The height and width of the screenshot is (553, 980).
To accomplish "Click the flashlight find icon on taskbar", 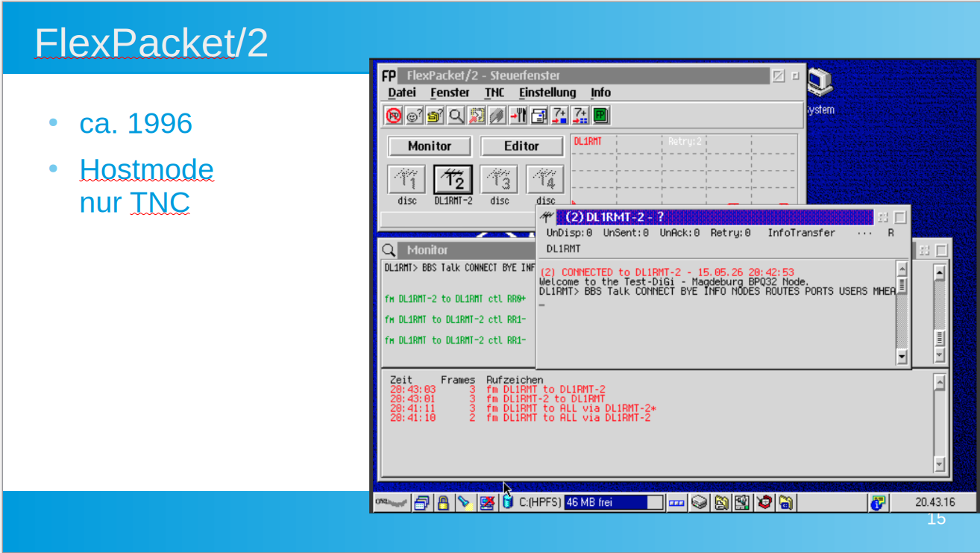I will click(x=465, y=503).
